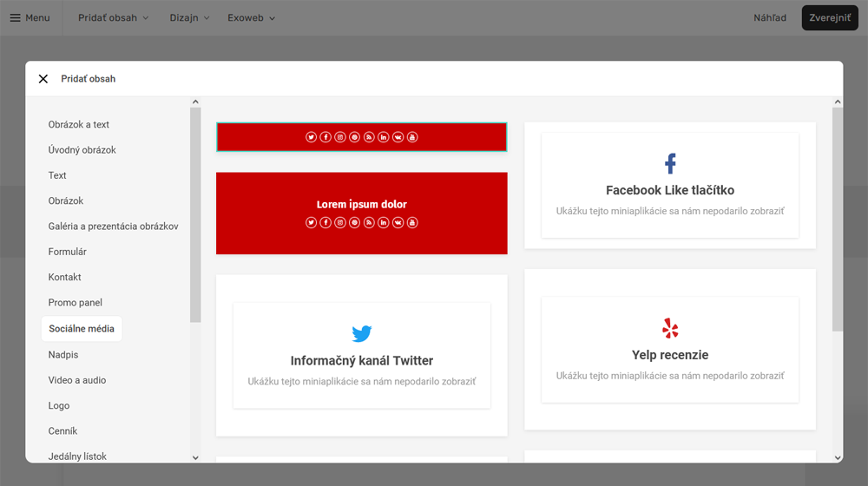Click the category list scroll-down arrow
Screen dimensions: 868x486
(x=195, y=457)
